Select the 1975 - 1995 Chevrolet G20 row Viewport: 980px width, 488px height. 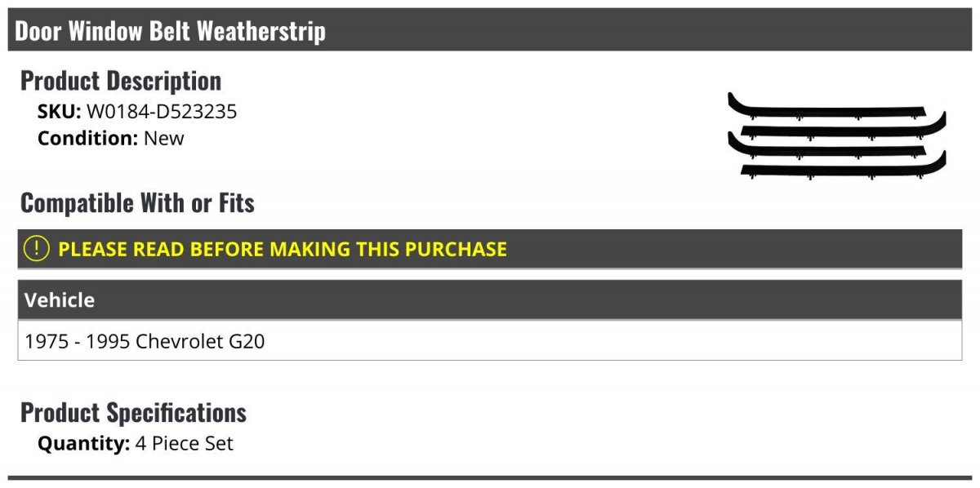click(x=145, y=341)
